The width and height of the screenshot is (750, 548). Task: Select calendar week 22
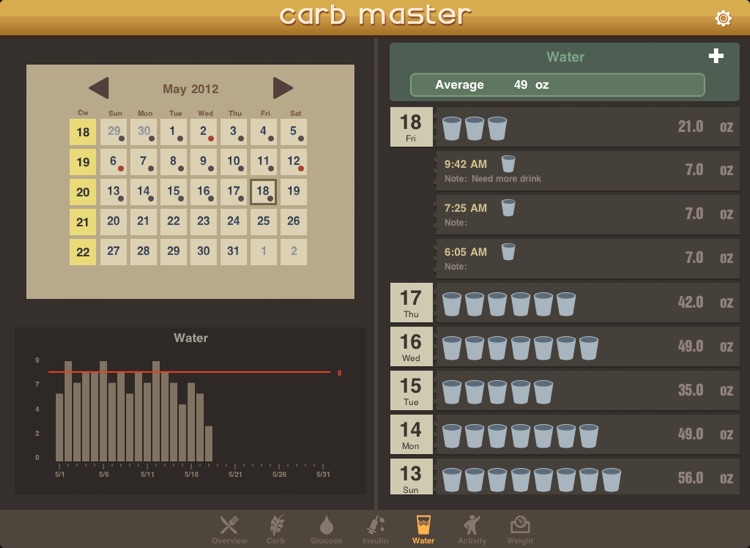pyautogui.click(x=83, y=252)
